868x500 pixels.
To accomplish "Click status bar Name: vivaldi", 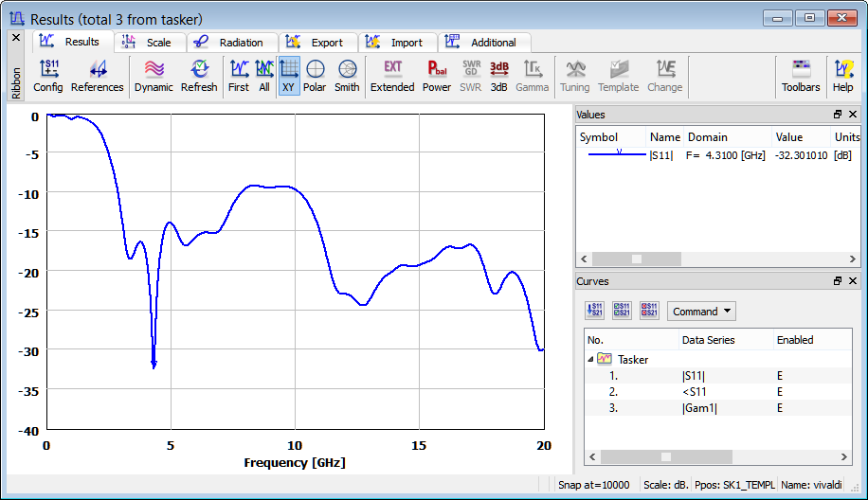I will tap(811, 485).
